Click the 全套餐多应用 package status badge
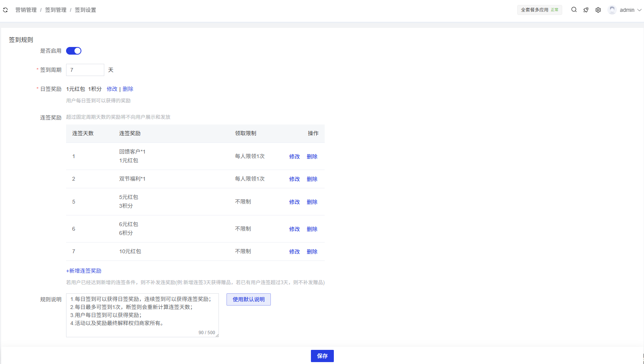This screenshot has width=644, height=364. pos(539,10)
